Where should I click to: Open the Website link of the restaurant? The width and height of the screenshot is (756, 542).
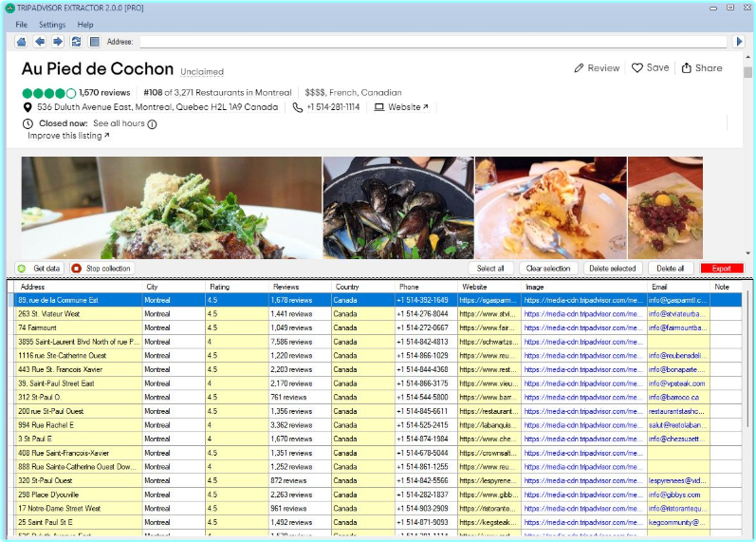click(408, 107)
